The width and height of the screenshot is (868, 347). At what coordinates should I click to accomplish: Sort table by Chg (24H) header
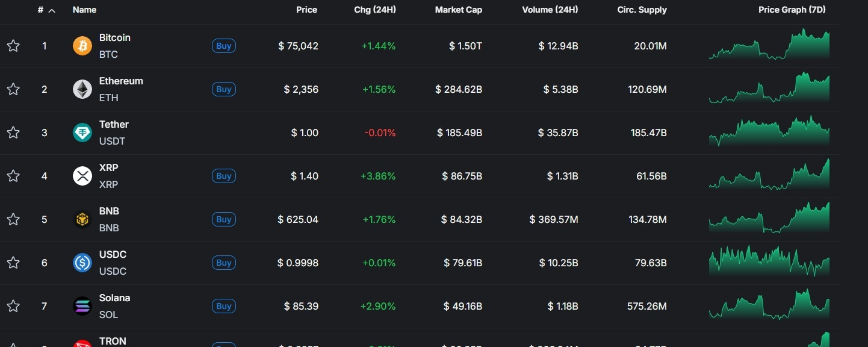(x=374, y=10)
